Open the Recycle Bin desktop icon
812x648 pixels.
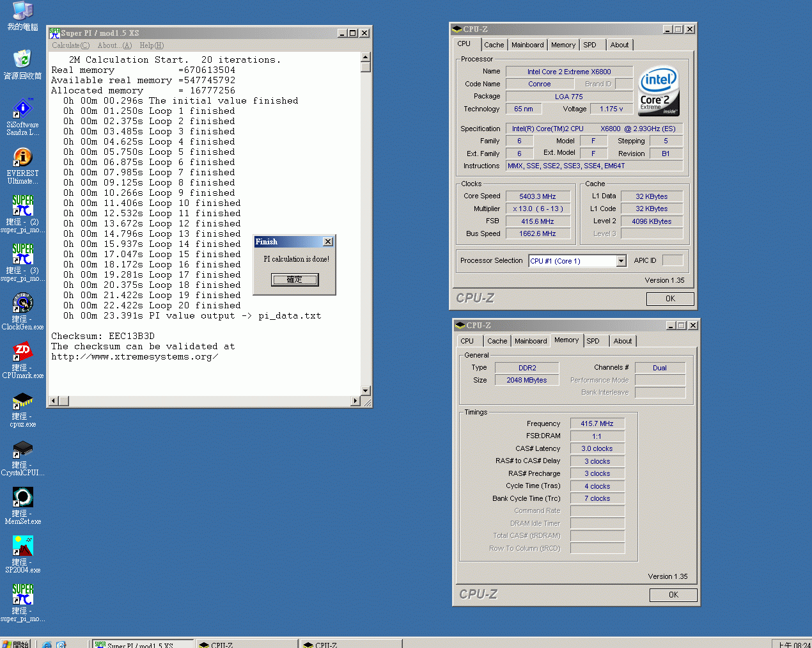pos(23,64)
